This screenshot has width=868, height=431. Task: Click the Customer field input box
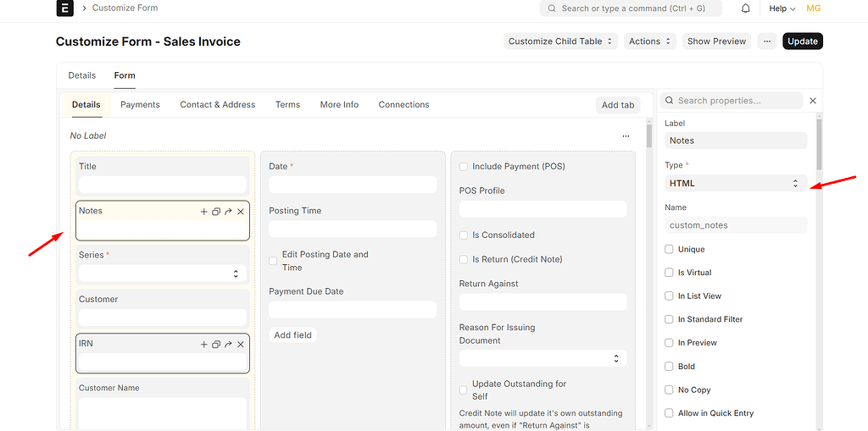coord(162,318)
